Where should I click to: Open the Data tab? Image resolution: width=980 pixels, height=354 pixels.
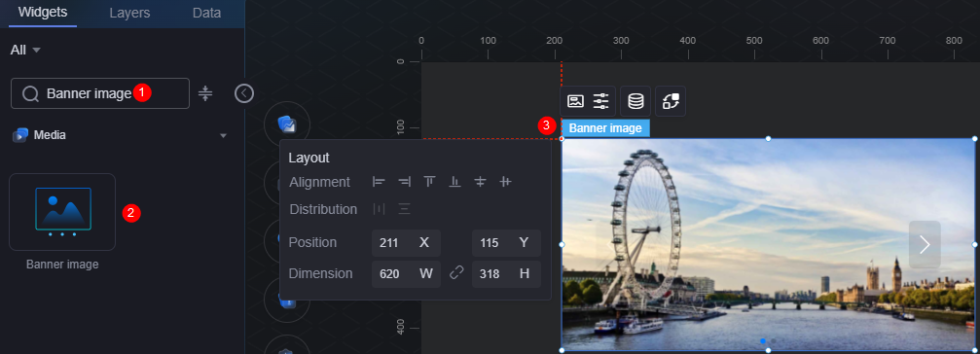point(206,13)
